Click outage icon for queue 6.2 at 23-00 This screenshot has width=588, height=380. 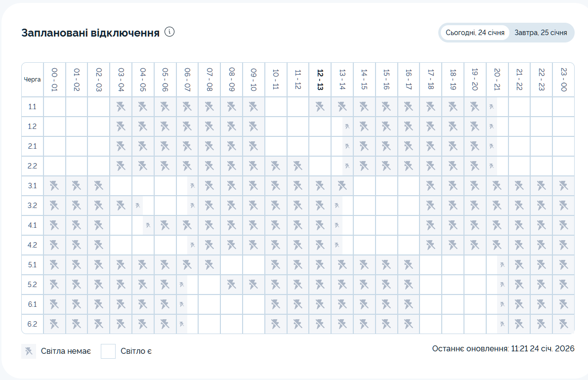click(x=563, y=324)
